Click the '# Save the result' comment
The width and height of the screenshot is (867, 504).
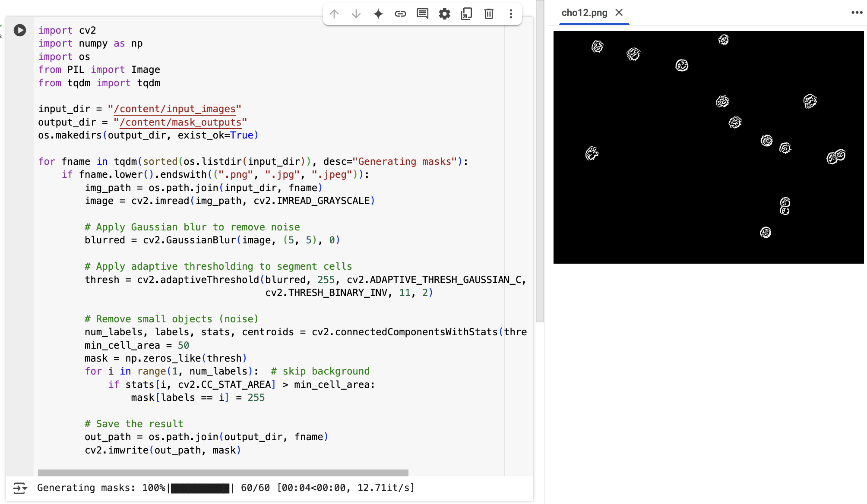pyautogui.click(x=134, y=424)
